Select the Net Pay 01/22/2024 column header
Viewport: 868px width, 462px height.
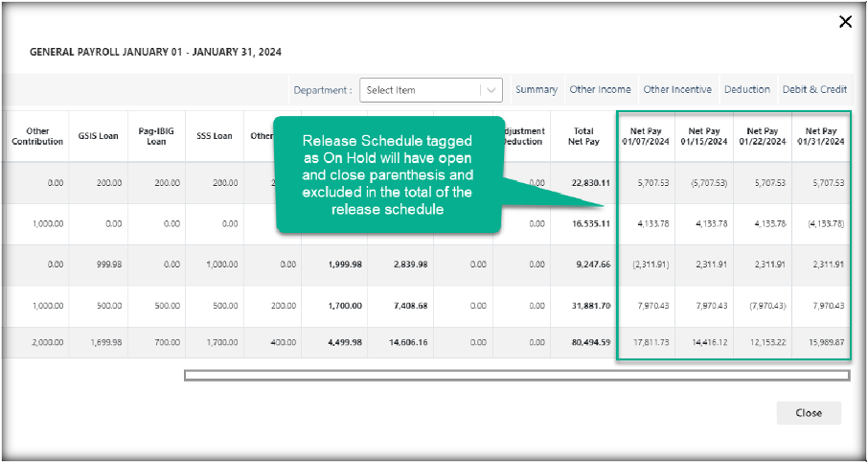point(763,136)
